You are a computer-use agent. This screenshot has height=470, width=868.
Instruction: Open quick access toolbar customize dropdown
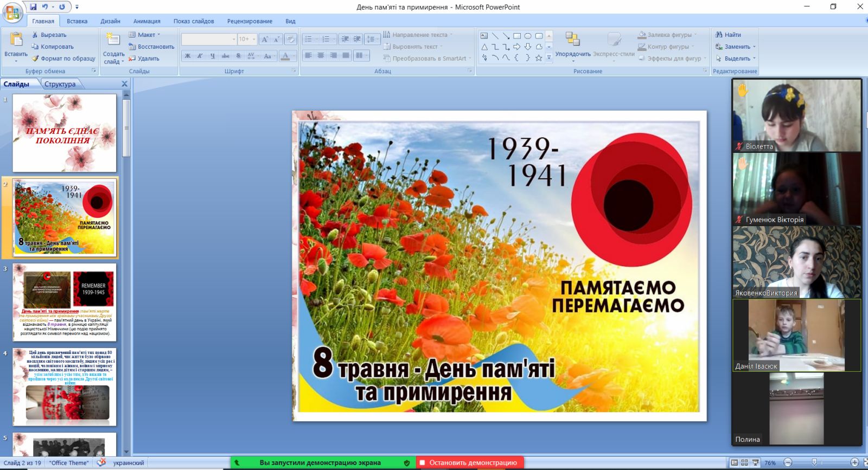coord(77,8)
